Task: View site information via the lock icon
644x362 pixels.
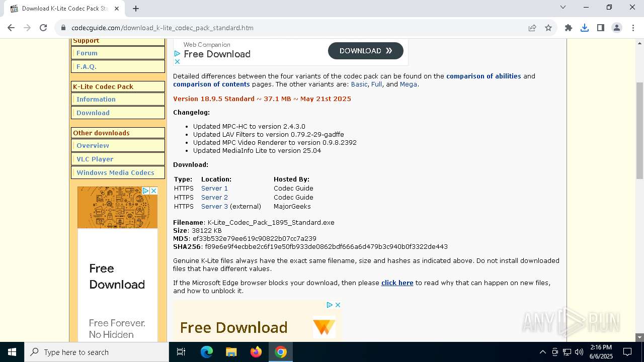Action: click(63, 28)
